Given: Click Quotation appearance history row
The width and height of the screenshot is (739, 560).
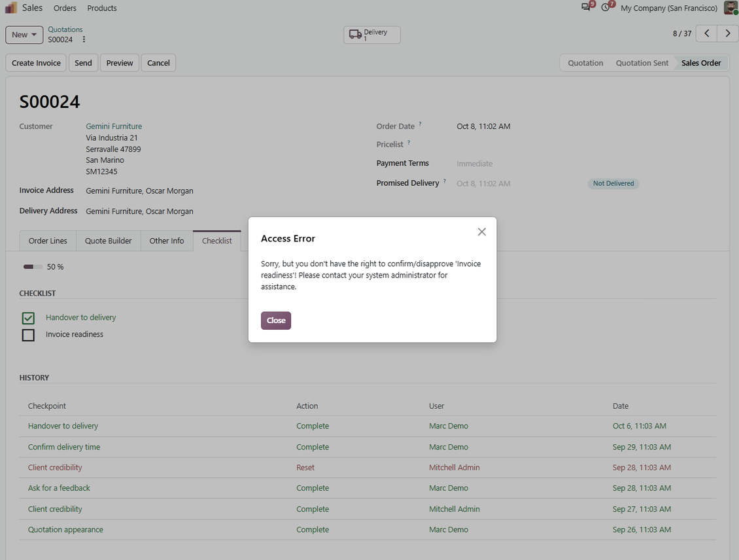Looking at the screenshot, I should [x=368, y=530].
